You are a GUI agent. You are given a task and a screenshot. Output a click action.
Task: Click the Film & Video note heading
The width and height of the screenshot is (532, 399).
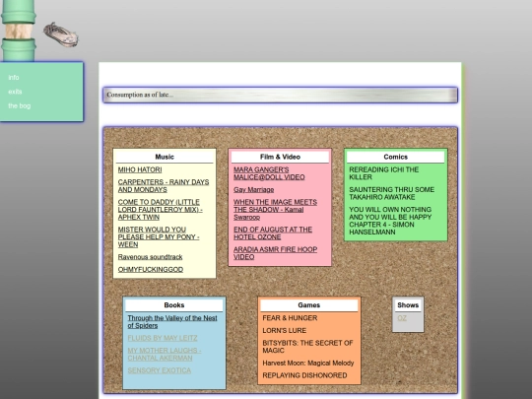[280, 157]
